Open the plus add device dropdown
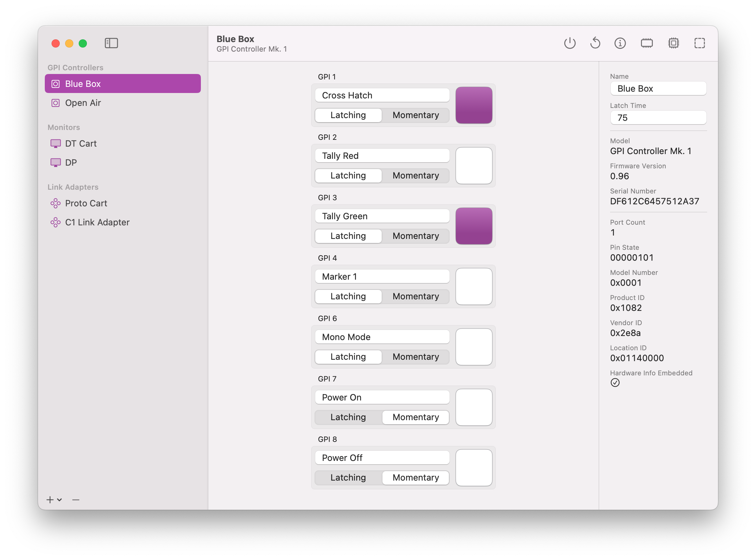The width and height of the screenshot is (756, 560). tap(54, 500)
